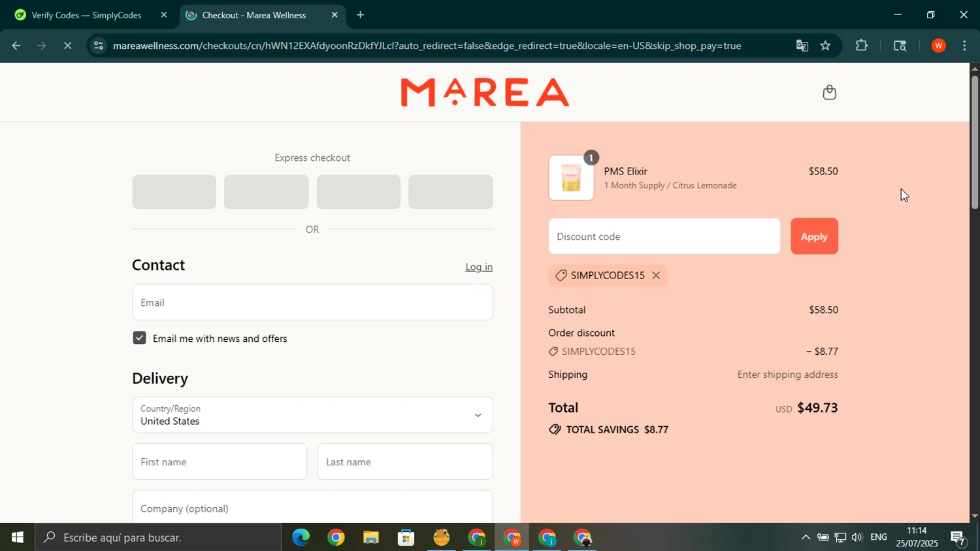The height and width of the screenshot is (551, 980).
Task: Focus the Email input field
Action: click(x=312, y=303)
